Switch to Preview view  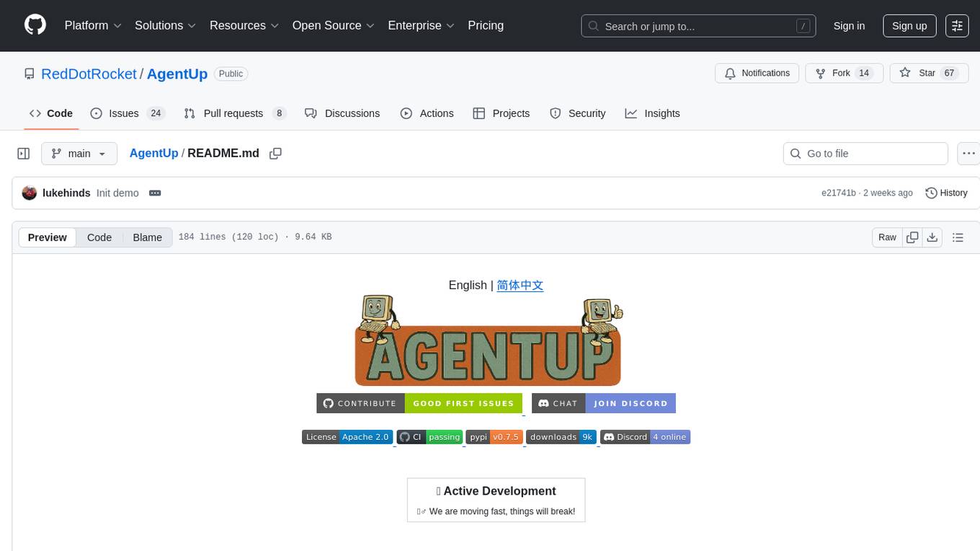coord(48,237)
